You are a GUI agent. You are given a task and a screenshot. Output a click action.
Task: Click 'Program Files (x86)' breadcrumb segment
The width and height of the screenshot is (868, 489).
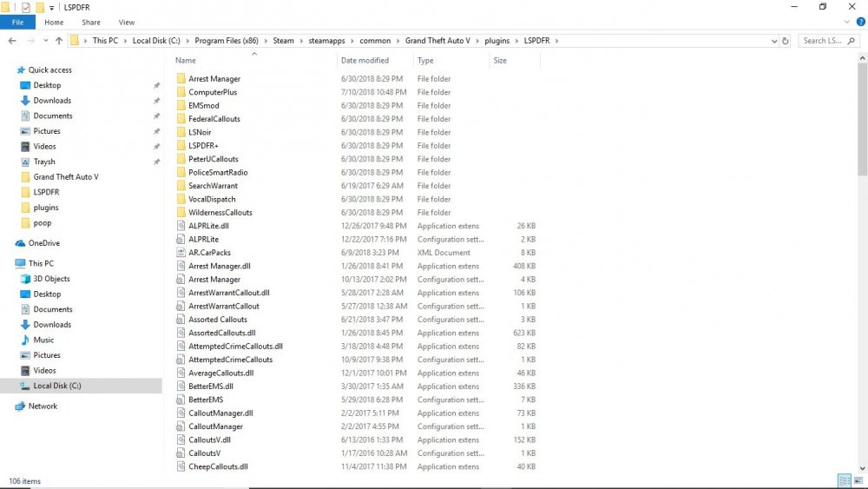(227, 41)
